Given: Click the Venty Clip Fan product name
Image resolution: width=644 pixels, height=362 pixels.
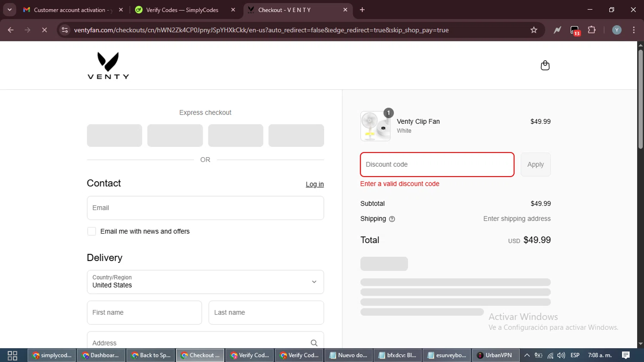Looking at the screenshot, I should coord(418,122).
